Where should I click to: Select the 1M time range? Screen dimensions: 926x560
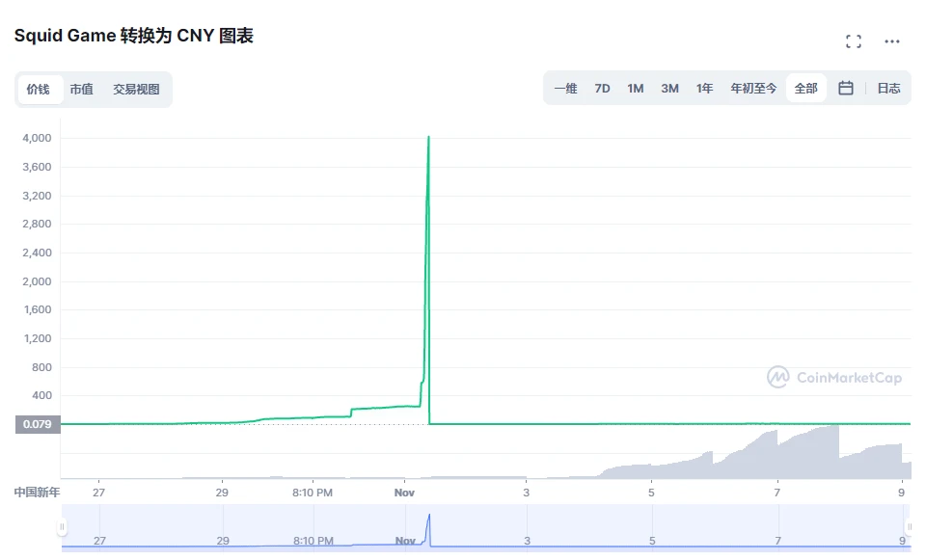point(635,89)
